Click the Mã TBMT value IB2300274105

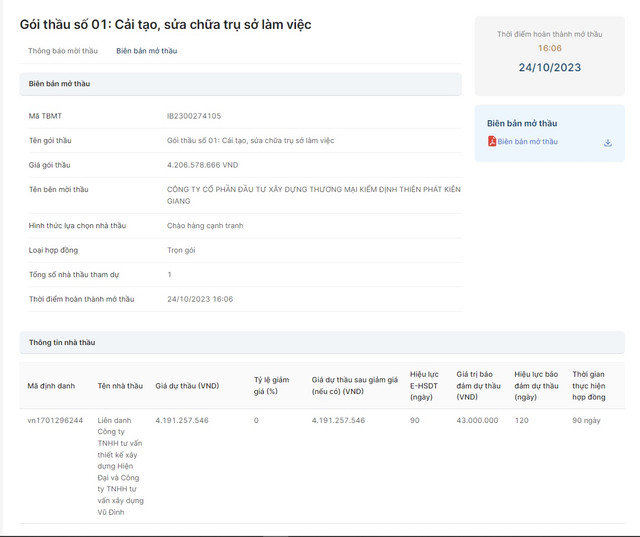194,116
